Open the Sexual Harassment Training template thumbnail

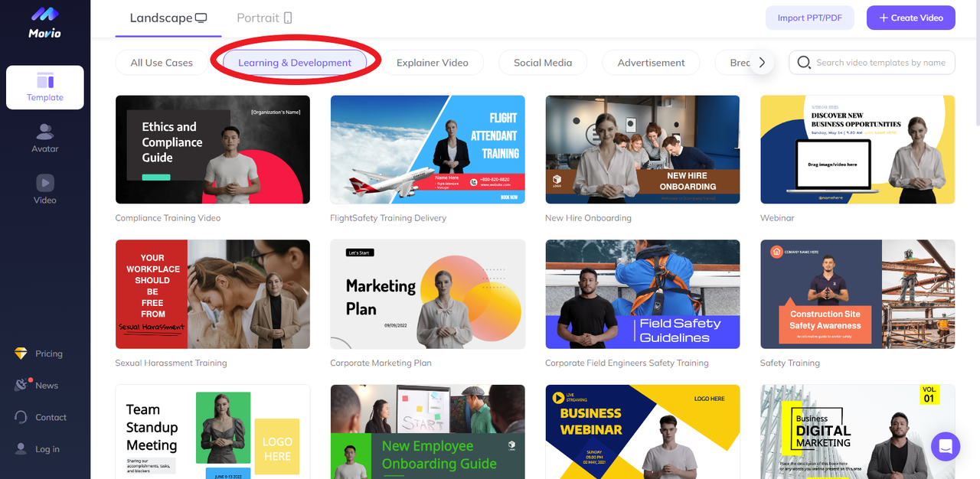[x=213, y=295]
